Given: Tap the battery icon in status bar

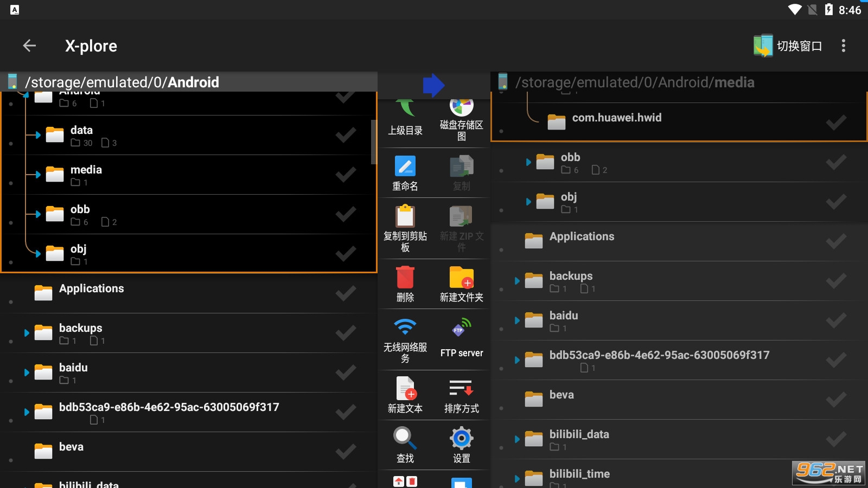Looking at the screenshot, I should pos(828,9).
